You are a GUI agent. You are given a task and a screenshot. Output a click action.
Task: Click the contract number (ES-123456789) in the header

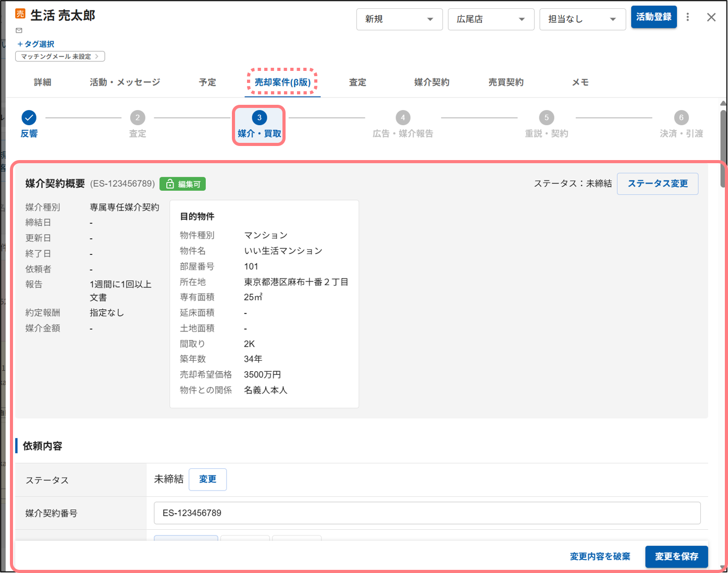(122, 184)
